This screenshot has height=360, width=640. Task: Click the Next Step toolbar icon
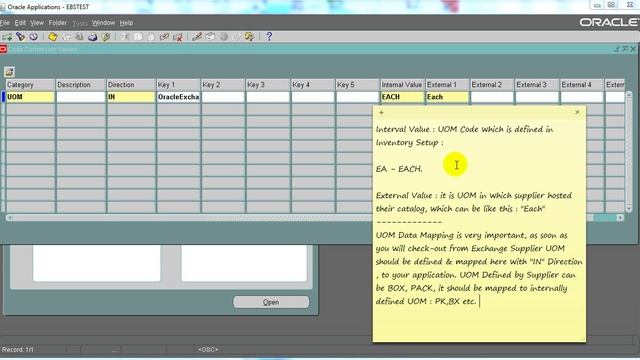[x=66, y=37]
